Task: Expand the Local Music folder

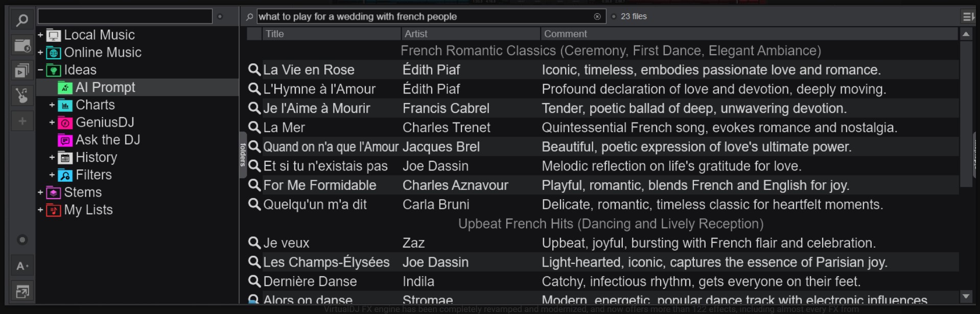Action: pos(40,35)
